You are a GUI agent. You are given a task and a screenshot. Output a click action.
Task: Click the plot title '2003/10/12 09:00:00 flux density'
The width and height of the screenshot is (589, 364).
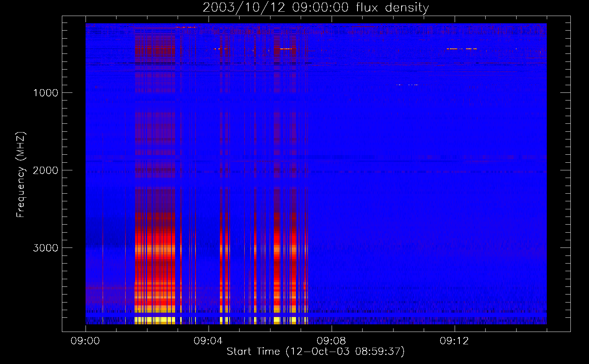point(316,7)
